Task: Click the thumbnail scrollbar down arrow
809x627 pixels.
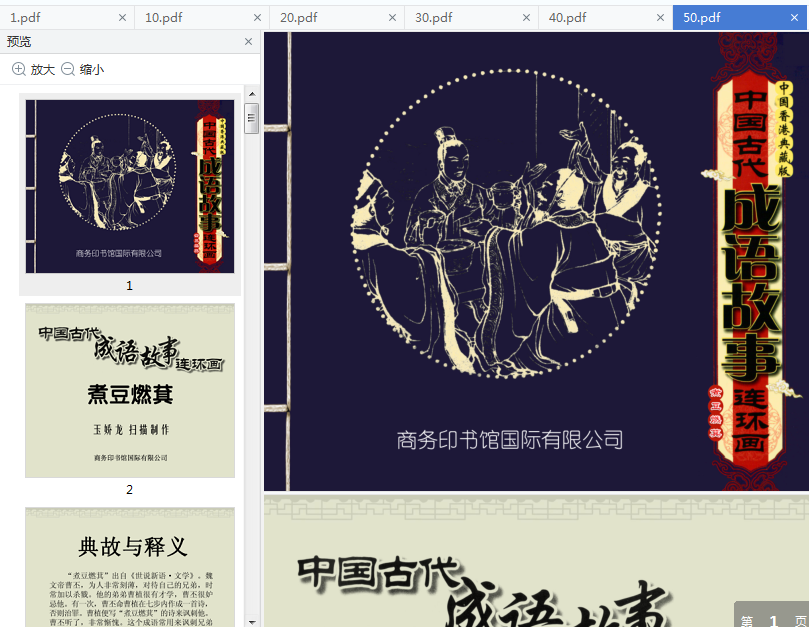Action: (x=252, y=622)
